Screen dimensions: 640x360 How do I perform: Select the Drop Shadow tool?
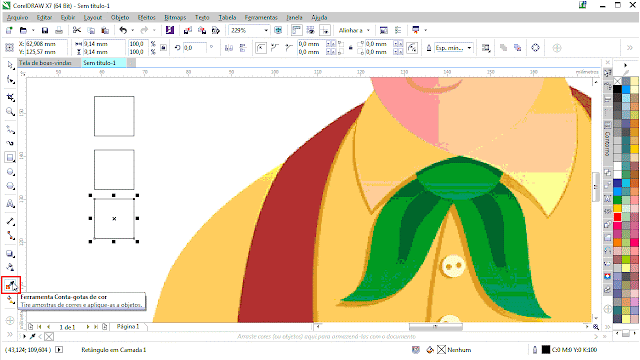click(10, 253)
